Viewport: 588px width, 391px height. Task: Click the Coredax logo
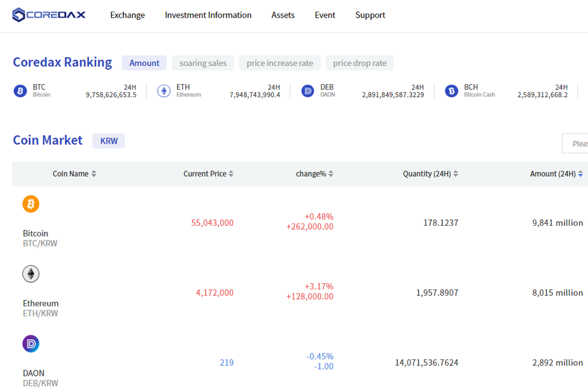49,15
